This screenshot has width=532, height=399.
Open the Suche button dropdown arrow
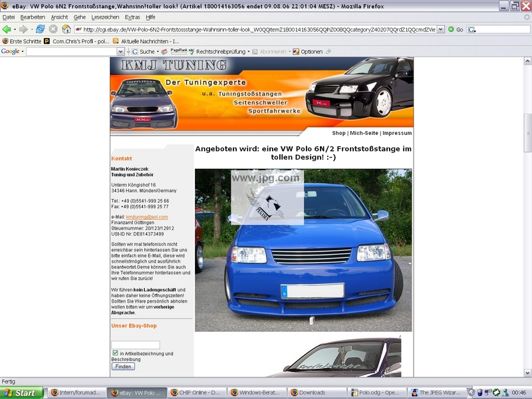pos(158,52)
